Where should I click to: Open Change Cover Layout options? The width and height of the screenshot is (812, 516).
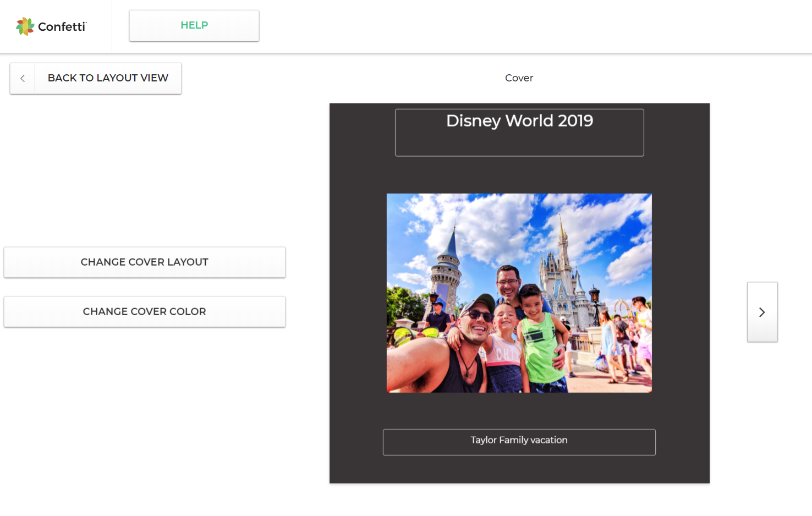coord(144,262)
